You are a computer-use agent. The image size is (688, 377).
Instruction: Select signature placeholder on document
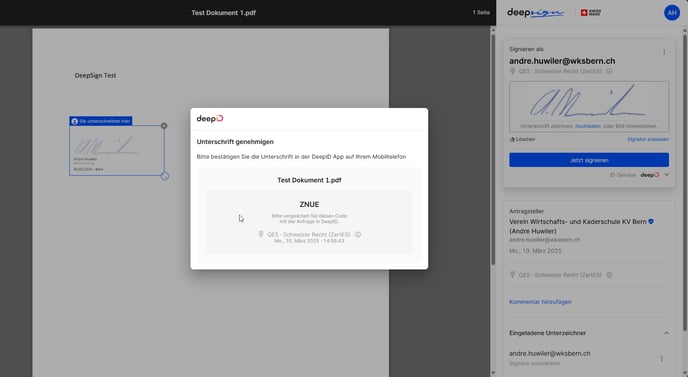(x=116, y=150)
